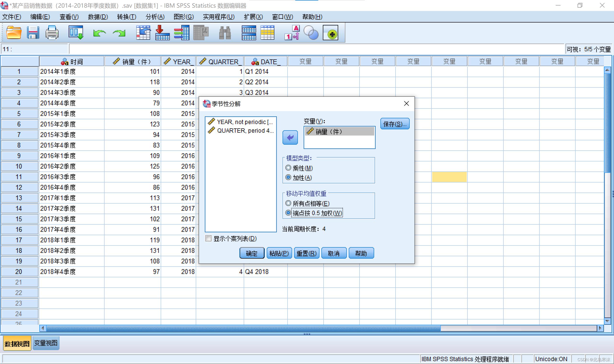Click the Recall recent dialogs icon
The image size is (614, 364).
76,33
